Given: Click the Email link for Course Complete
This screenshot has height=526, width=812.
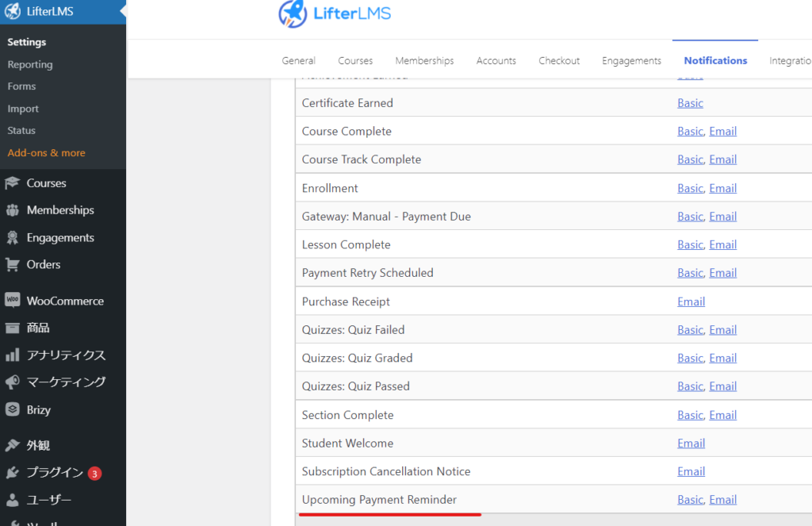Looking at the screenshot, I should click(x=723, y=132).
